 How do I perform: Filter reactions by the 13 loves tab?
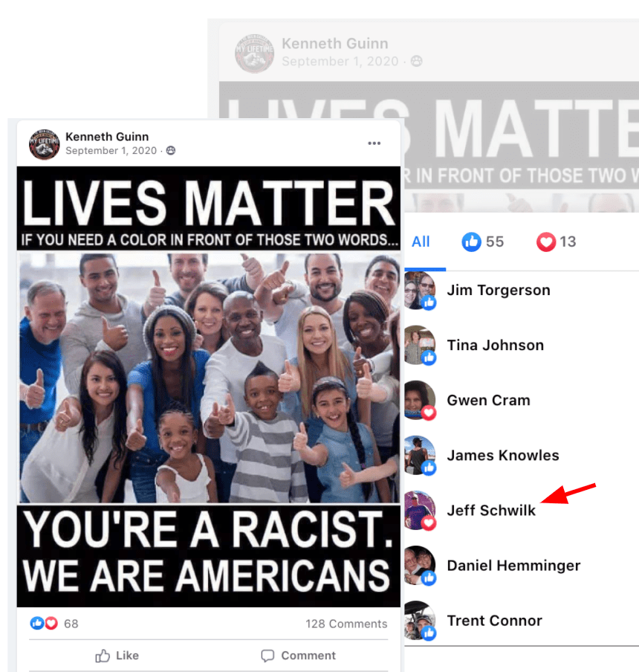click(556, 242)
